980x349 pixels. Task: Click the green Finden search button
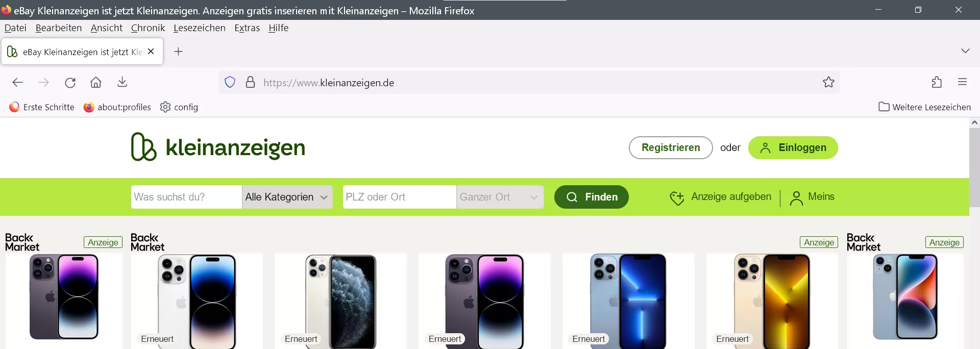(x=592, y=197)
